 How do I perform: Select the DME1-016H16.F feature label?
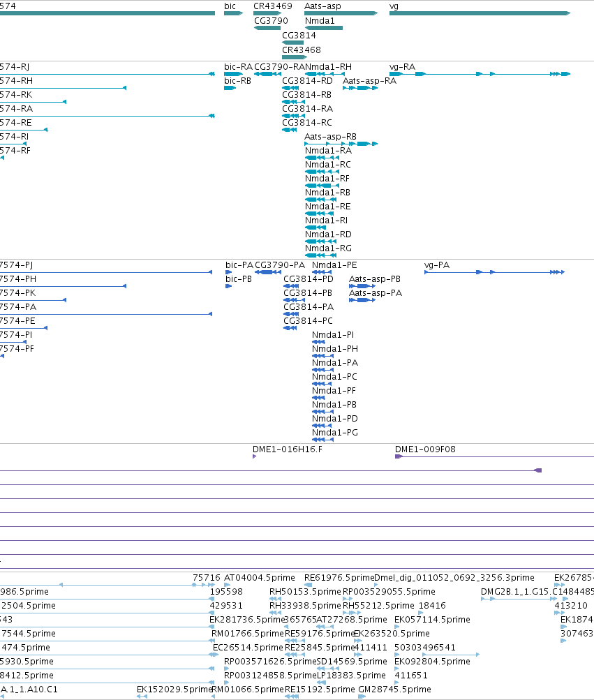coord(288,449)
